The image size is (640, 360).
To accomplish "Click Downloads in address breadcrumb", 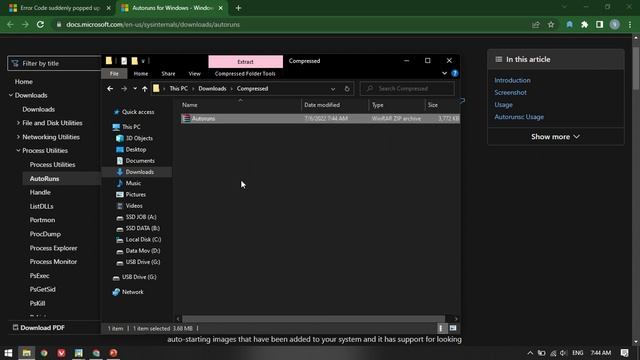I will point(212,89).
